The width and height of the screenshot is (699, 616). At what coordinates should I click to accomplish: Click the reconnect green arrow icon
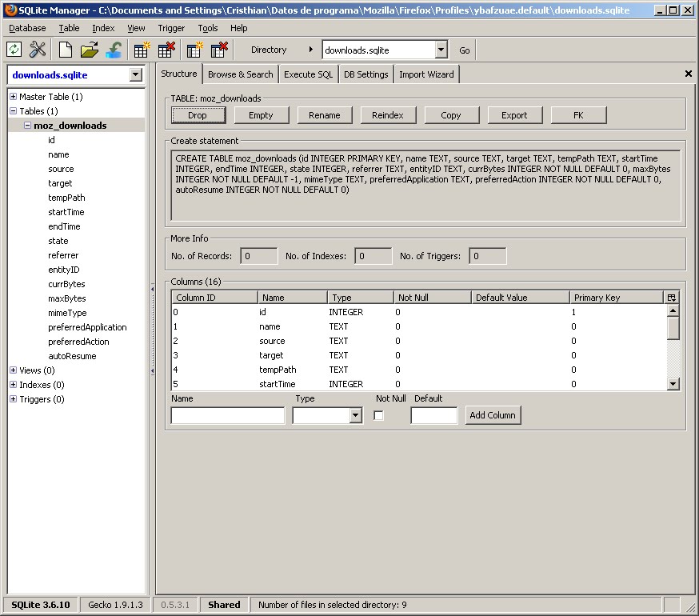click(x=114, y=50)
